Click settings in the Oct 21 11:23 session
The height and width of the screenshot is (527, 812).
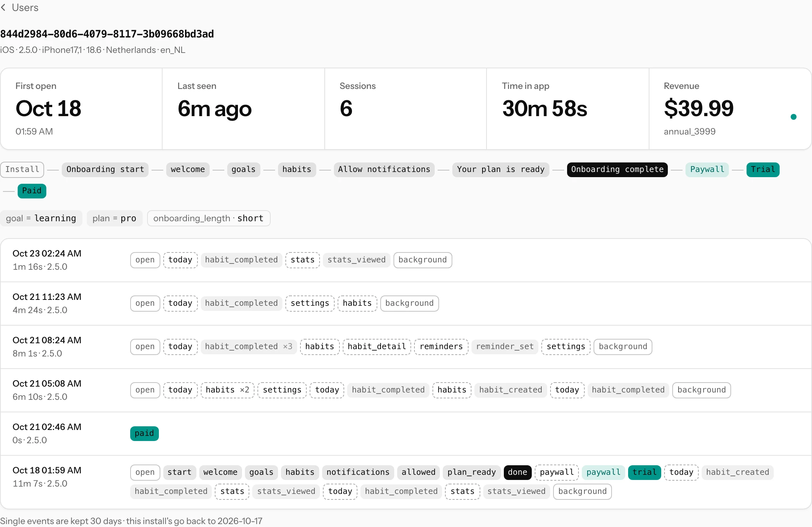click(310, 304)
